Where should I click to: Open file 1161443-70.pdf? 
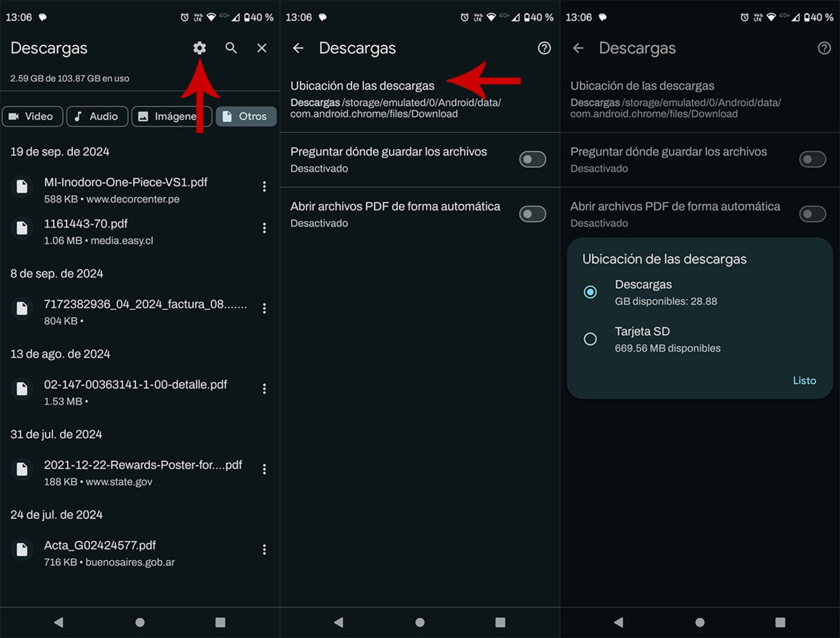click(x=140, y=231)
